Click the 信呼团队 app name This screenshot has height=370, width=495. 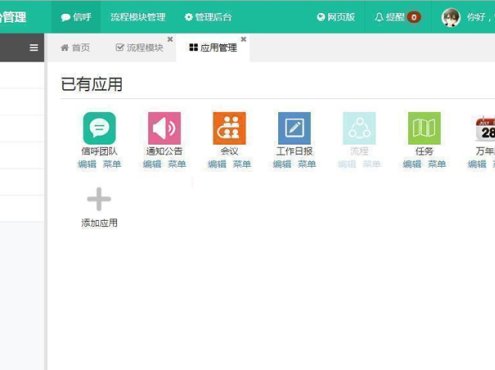(x=99, y=151)
